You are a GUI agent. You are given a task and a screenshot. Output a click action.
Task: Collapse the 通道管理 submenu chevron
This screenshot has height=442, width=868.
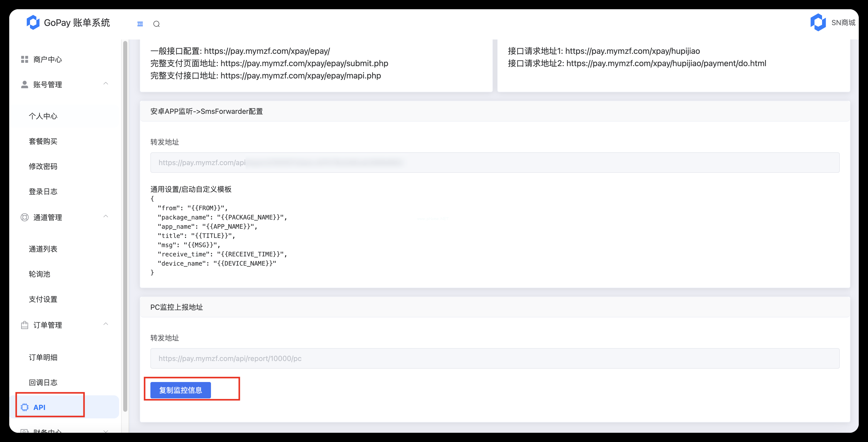[x=106, y=216]
